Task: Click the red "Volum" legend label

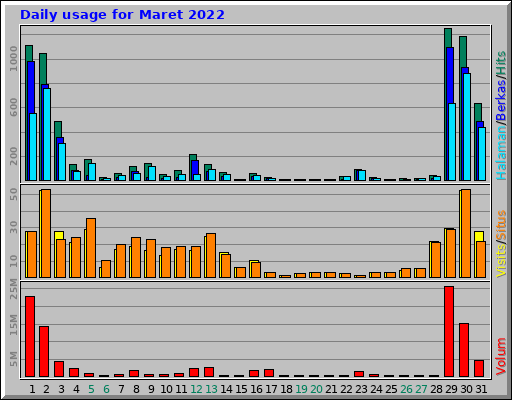Action: (501, 356)
